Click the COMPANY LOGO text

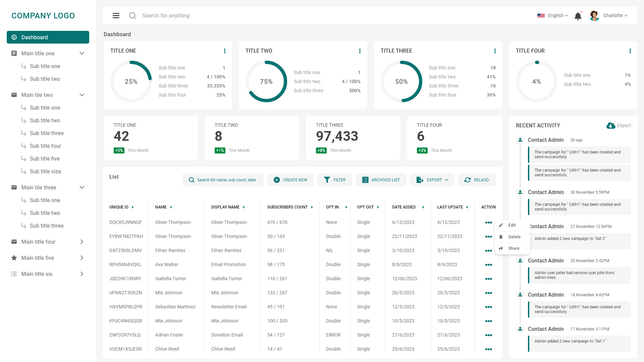click(x=43, y=16)
